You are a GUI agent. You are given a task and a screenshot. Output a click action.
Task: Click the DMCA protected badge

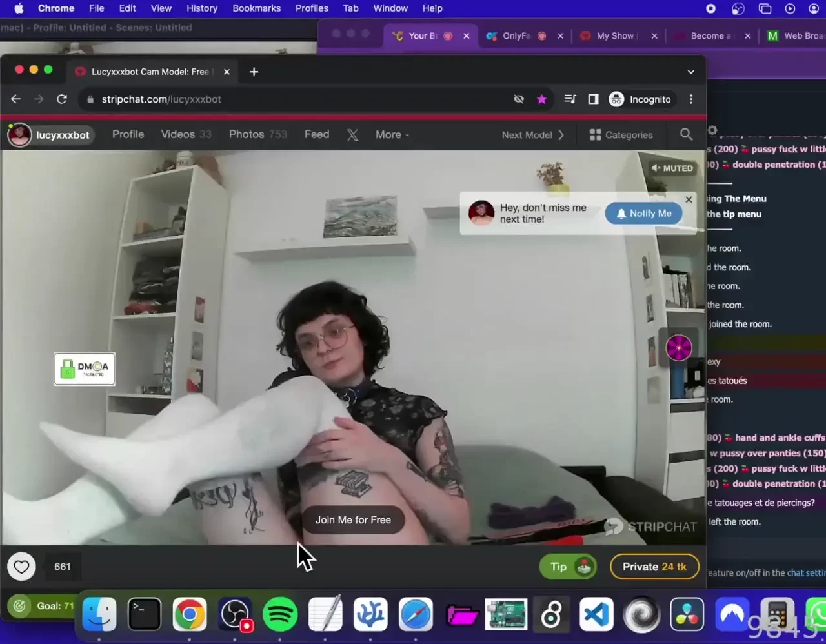pos(85,368)
